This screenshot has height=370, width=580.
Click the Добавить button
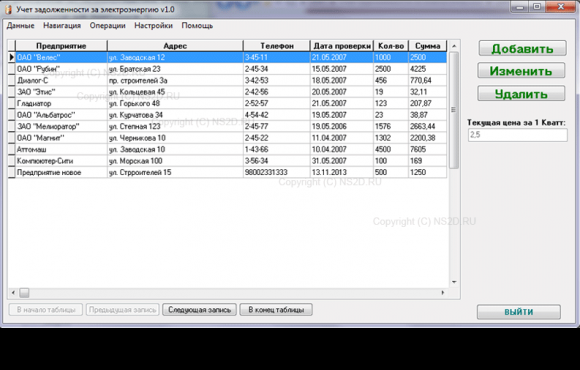pos(522,48)
